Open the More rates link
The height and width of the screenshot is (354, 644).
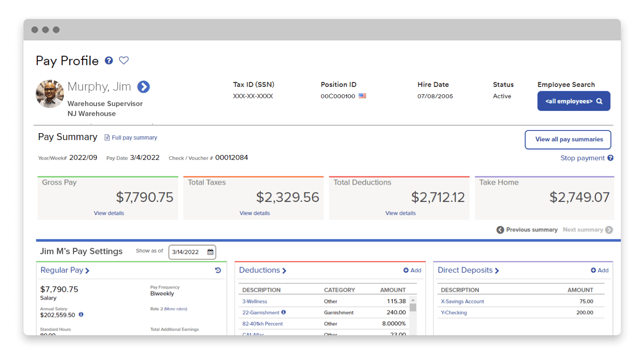click(176, 309)
